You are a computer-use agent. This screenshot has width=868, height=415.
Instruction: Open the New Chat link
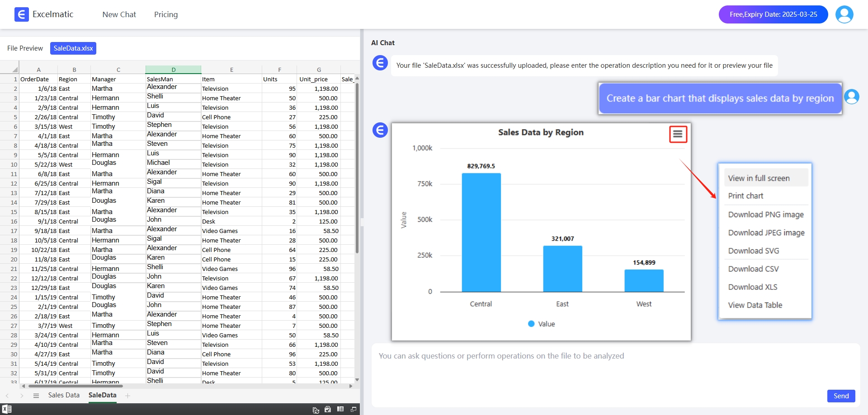click(x=119, y=14)
